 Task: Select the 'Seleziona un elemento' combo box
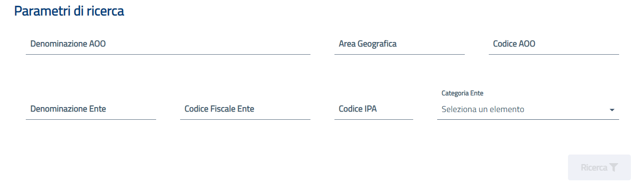coord(528,109)
